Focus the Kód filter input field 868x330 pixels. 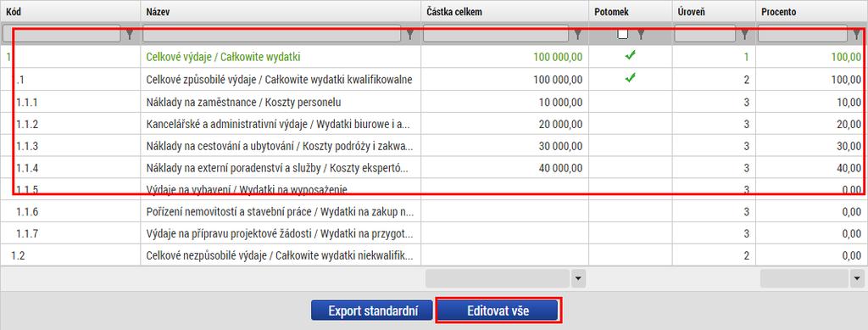61,34
